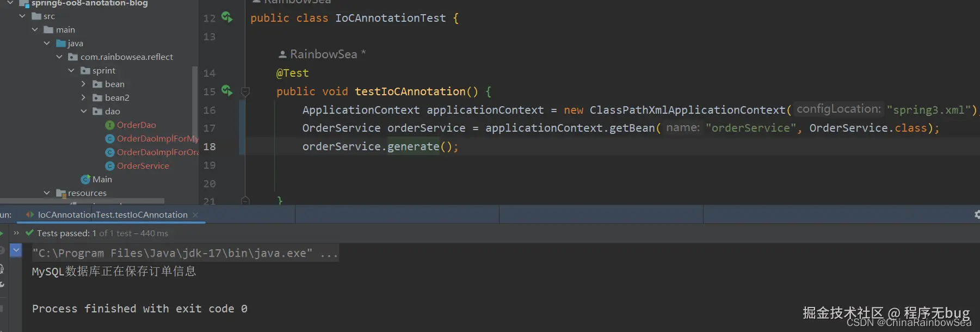The image size is (980, 332).
Task: Expand the test tree double chevron
Action: click(x=16, y=233)
